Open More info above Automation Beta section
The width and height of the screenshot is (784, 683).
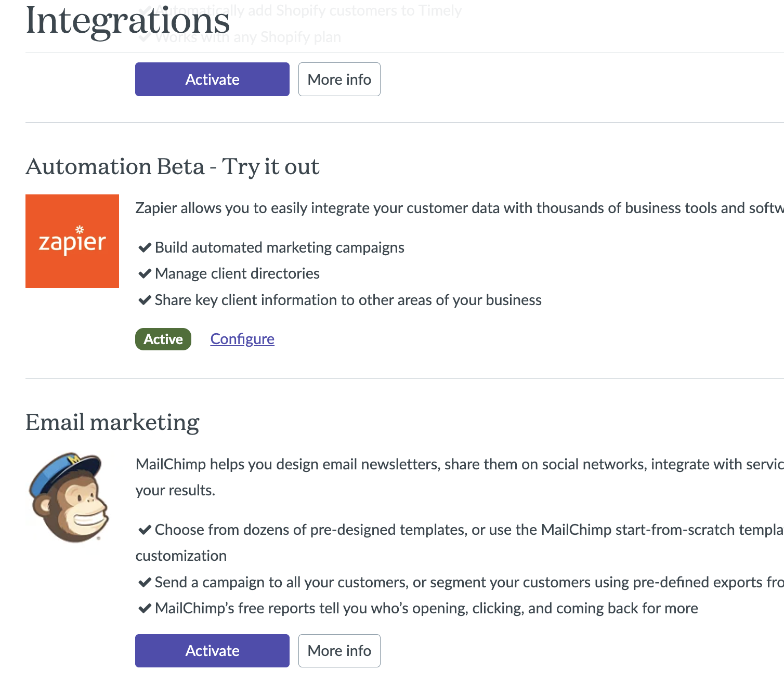coord(339,80)
